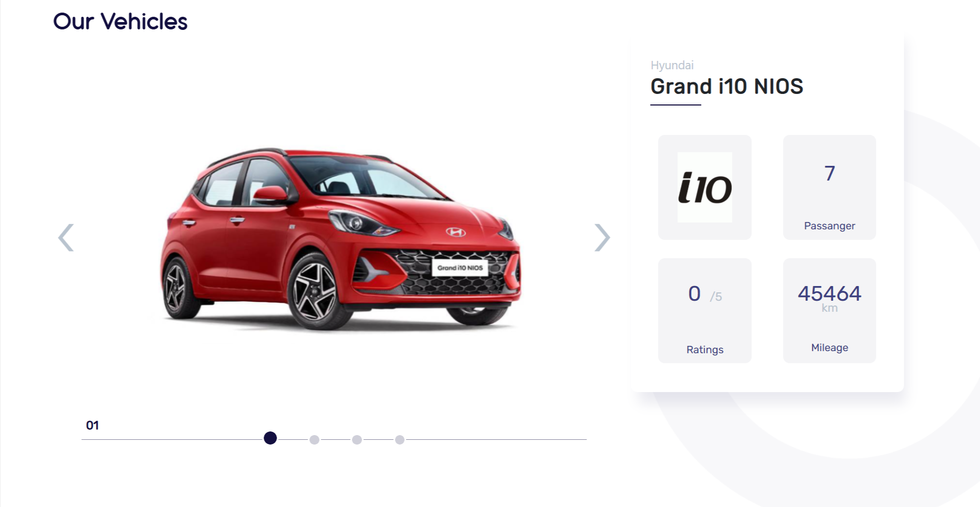
Task: Select the third carousel pagination dot
Action: click(x=357, y=440)
